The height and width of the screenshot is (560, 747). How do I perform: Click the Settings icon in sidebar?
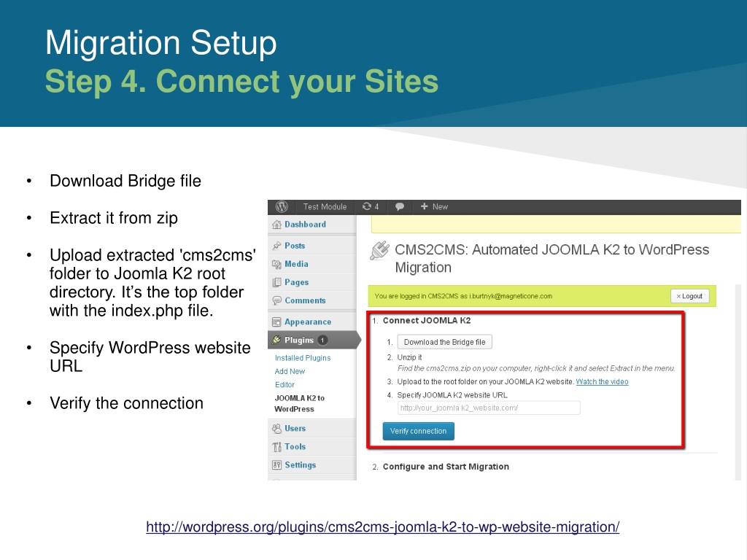(276, 464)
